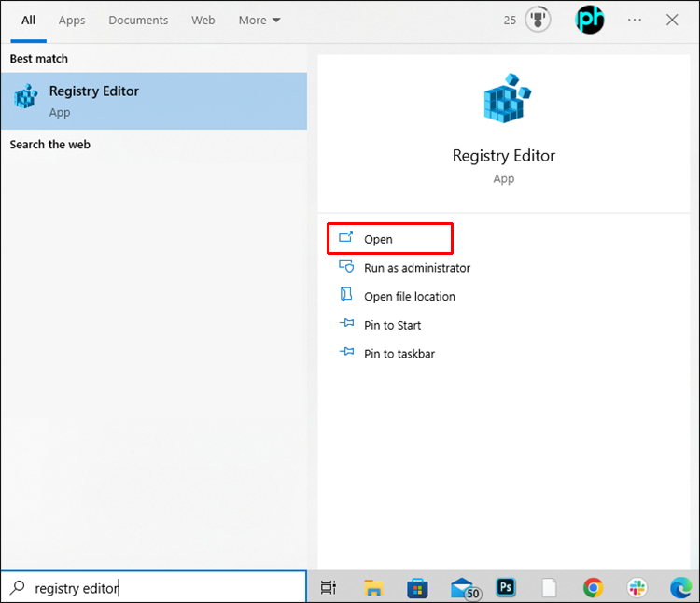700x603 pixels.
Task: Click the Run as administrator shield icon
Action: click(x=346, y=266)
